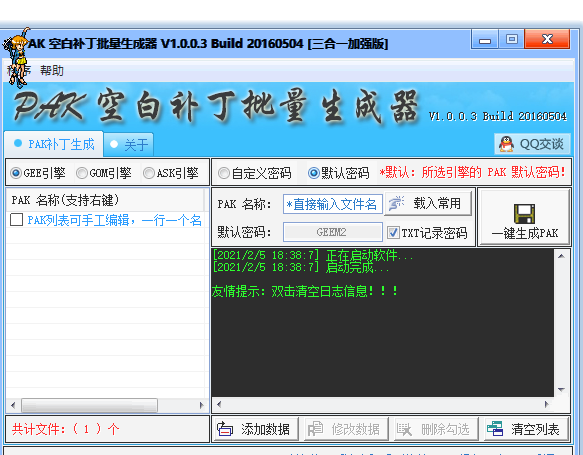Click the red 默认密码 hint text
This screenshot has height=455, width=583.
pyautogui.click(x=472, y=172)
